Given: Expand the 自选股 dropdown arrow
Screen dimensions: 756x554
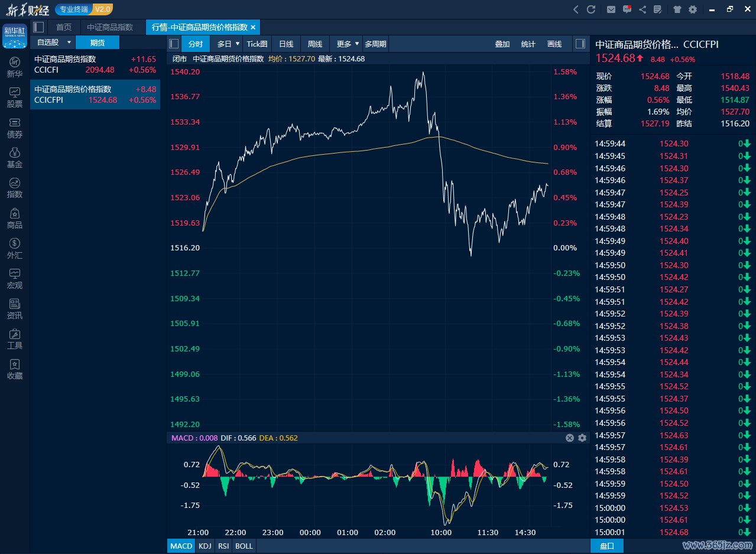Looking at the screenshot, I should pos(69,43).
